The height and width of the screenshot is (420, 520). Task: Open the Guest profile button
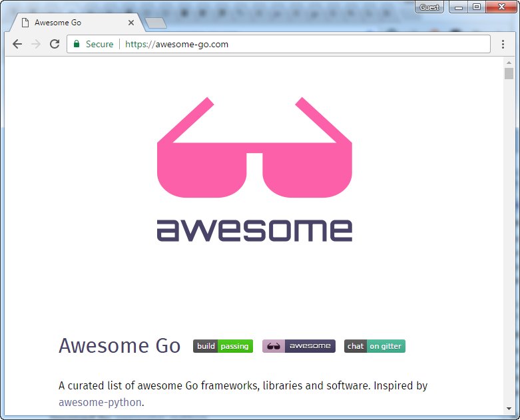click(429, 7)
